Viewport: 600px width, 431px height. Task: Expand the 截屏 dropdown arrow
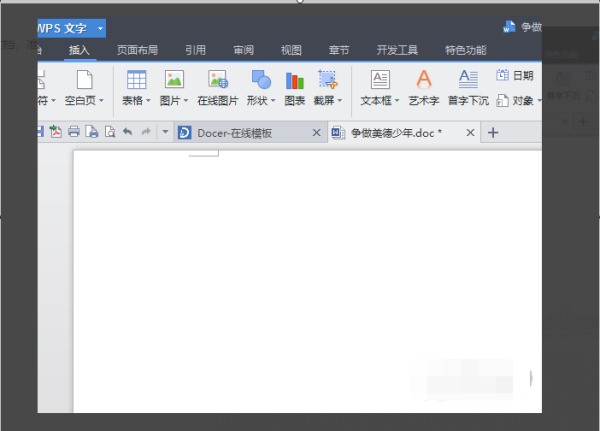[x=340, y=101]
